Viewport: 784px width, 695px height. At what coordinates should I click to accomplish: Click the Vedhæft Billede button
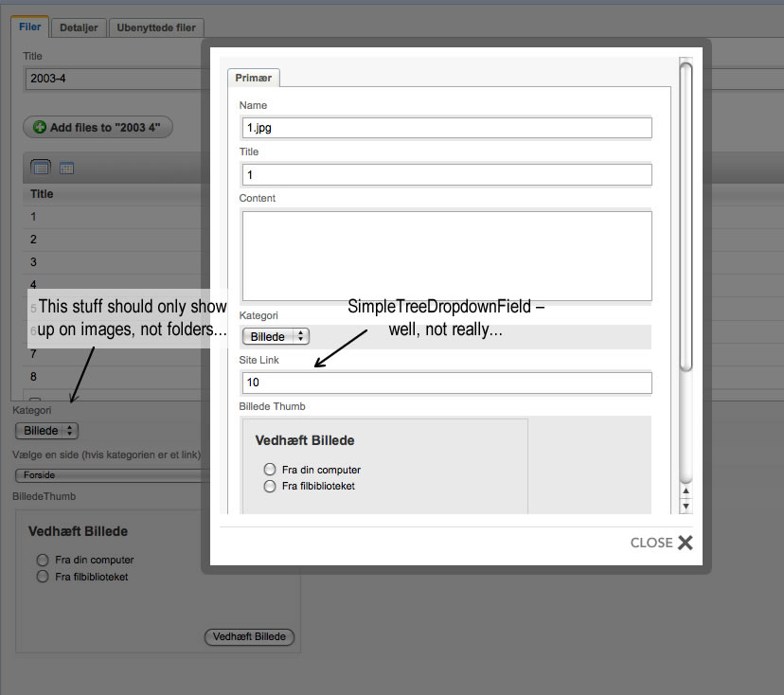coord(249,636)
